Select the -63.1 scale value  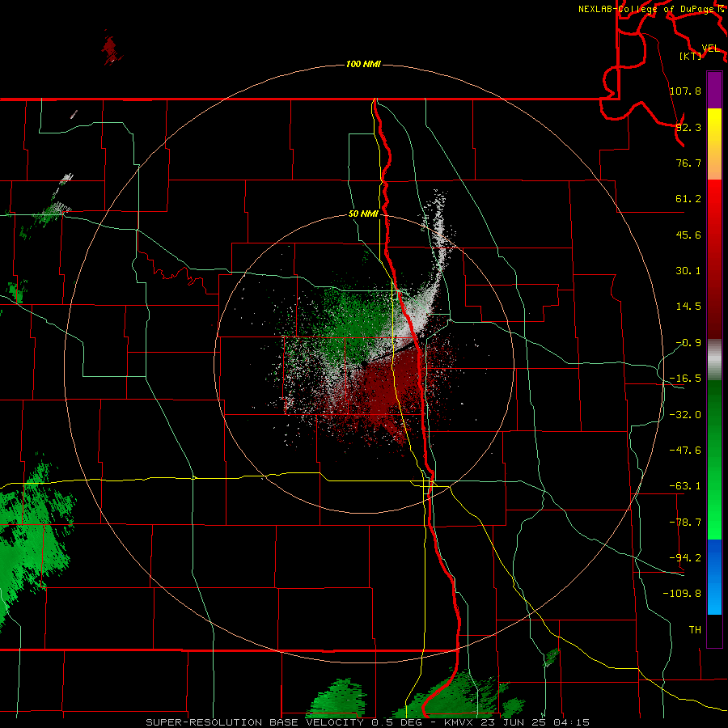pyautogui.click(x=685, y=486)
